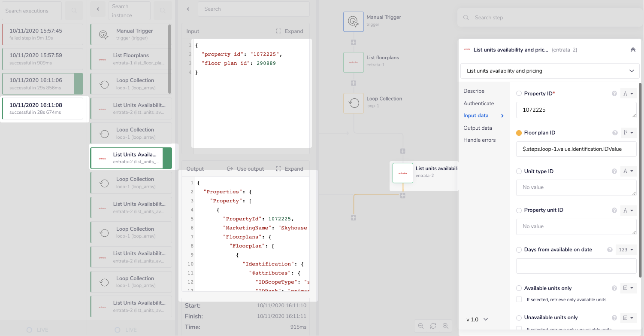Screen dimensions: 644x336
Task: Click the help icon next to Property ID
Action: coord(614,94)
